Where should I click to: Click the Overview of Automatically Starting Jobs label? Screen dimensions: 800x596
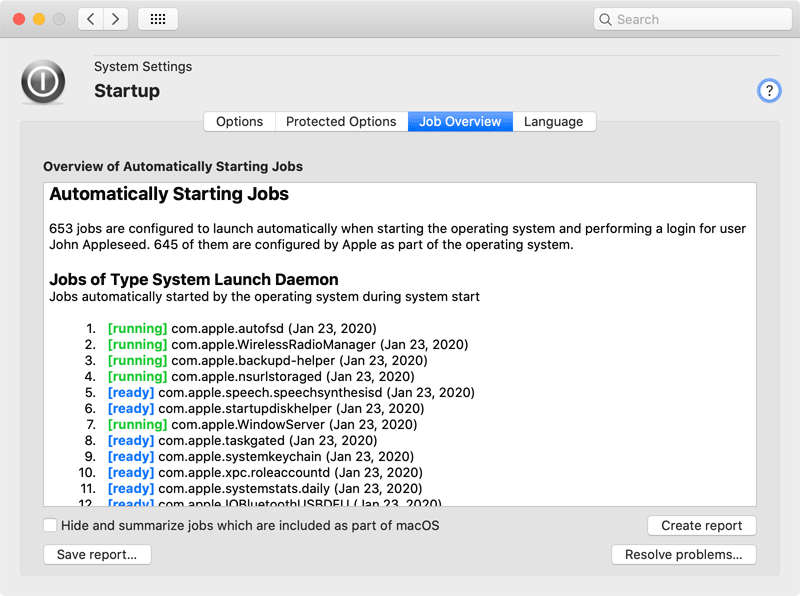pos(173,166)
